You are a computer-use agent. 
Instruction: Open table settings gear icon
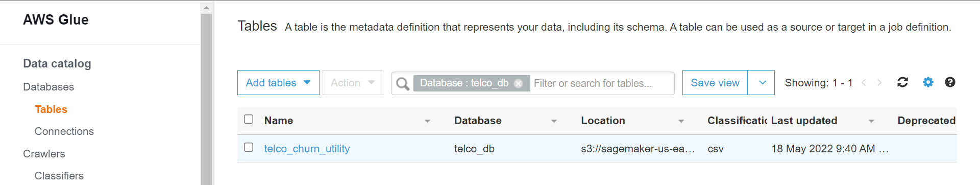[x=928, y=82]
